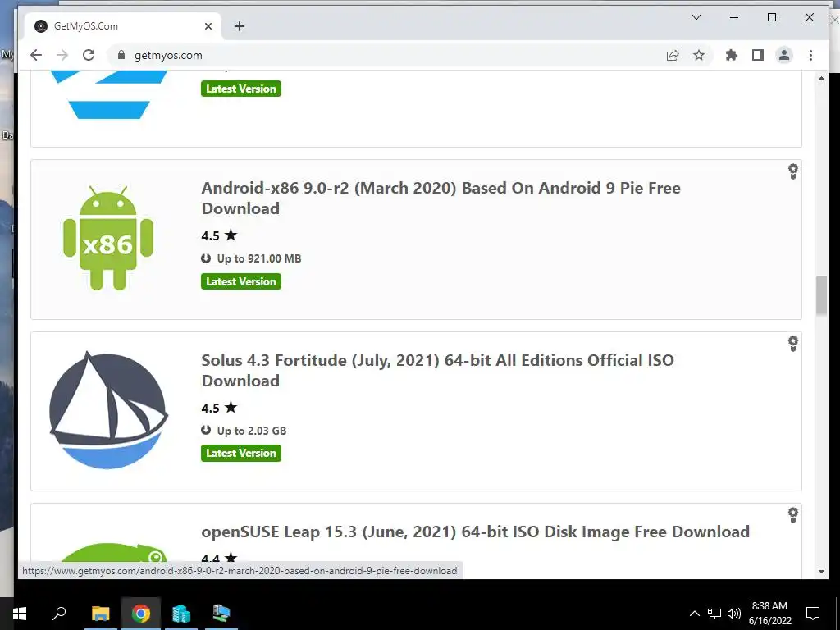The height and width of the screenshot is (630, 840).
Task: Open the notification center icon
Action: click(813, 614)
